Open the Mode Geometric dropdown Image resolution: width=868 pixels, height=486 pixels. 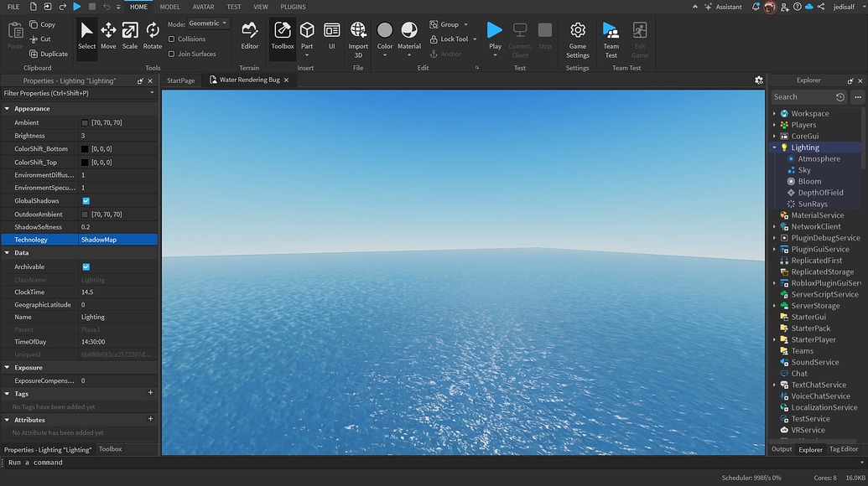208,23
